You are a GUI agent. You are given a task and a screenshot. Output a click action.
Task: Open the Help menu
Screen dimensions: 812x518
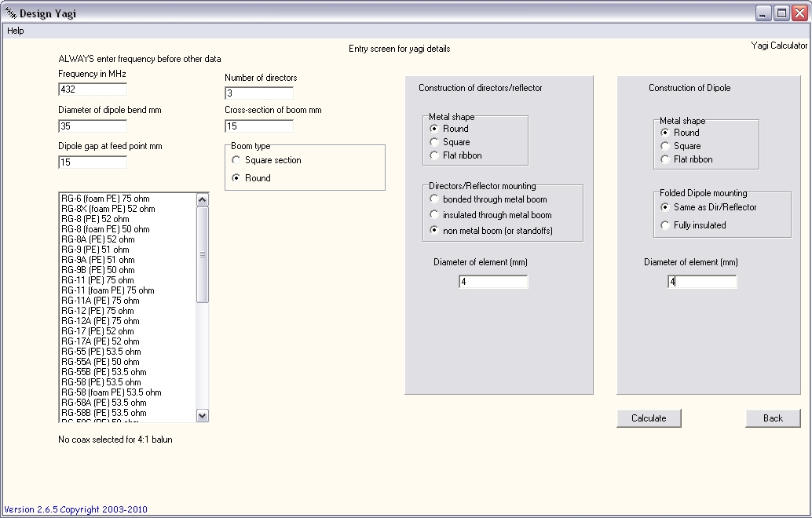tap(16, 31)
